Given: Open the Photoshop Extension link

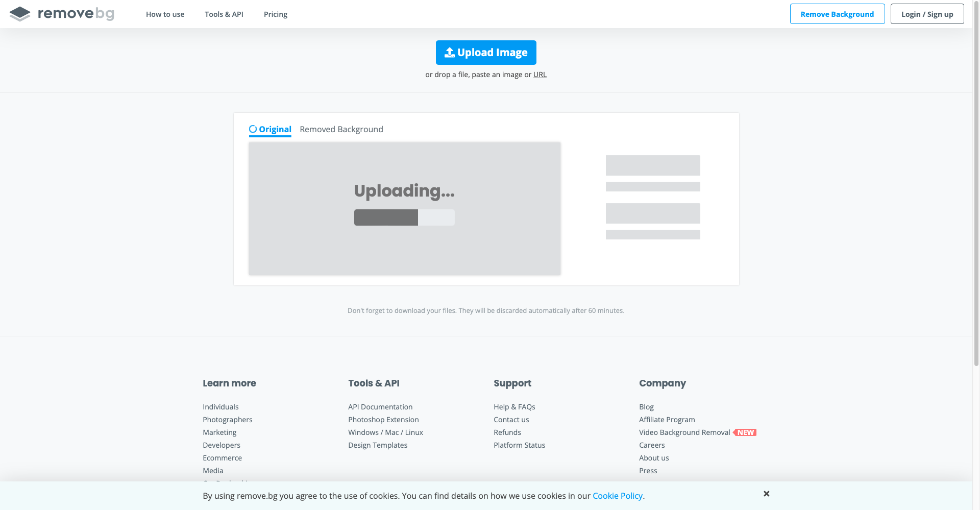Looking at the screenshot, I should tap(383, 420).
